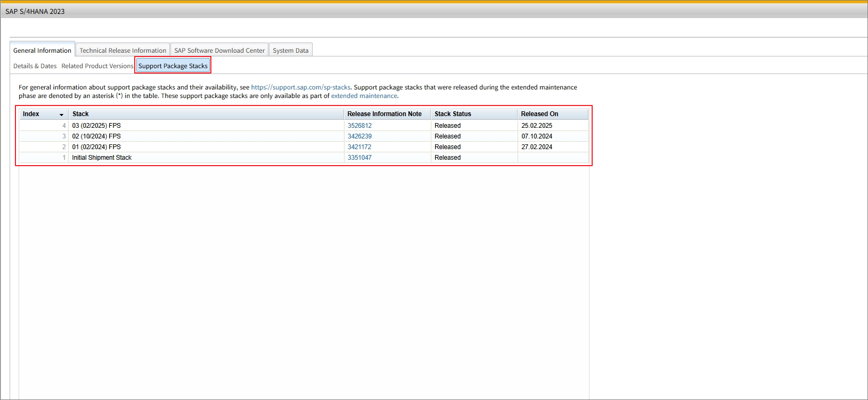The image size is (868, 400).
Task: Click index 2 cell in the table
Action: [44, 147]
